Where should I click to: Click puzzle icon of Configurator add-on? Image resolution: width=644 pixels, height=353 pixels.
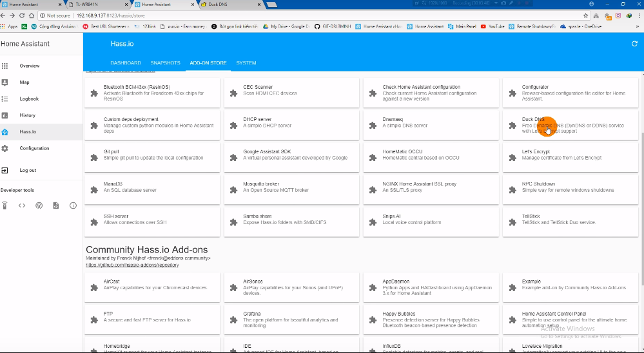click(x=512, y=93)
